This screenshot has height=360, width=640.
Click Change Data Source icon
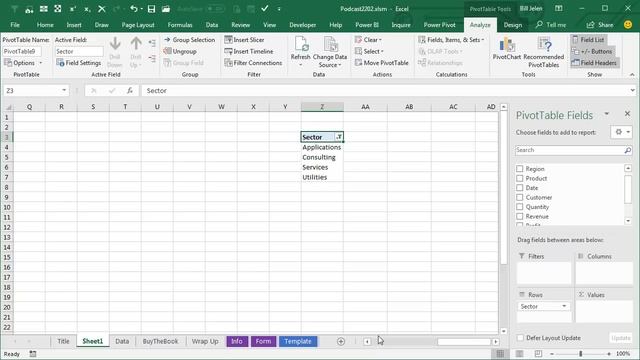click(330, 44)
